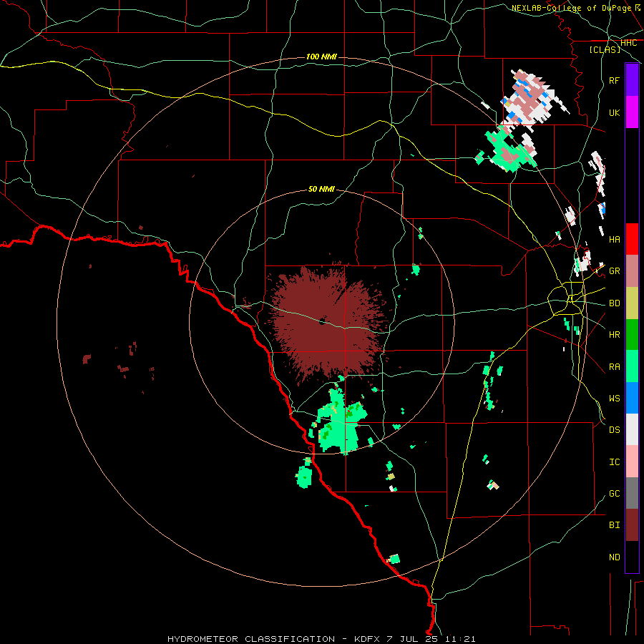Click the blue WS wet snow swatch
Viewport: 644px width, 644px height.
pos(632,398)
